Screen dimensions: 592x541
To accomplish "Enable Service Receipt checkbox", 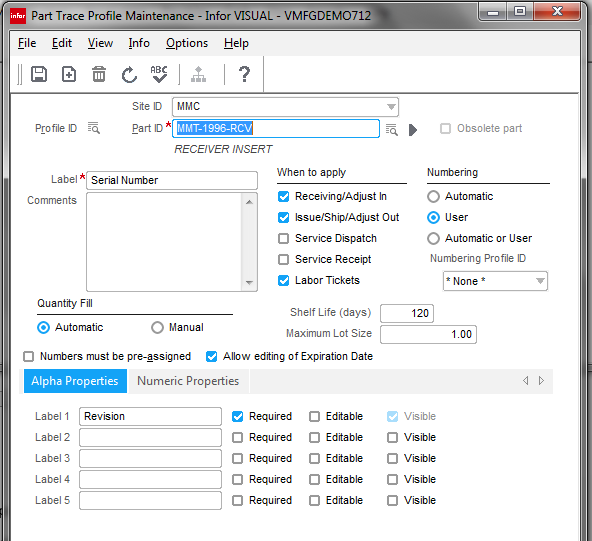I will 284,259.
